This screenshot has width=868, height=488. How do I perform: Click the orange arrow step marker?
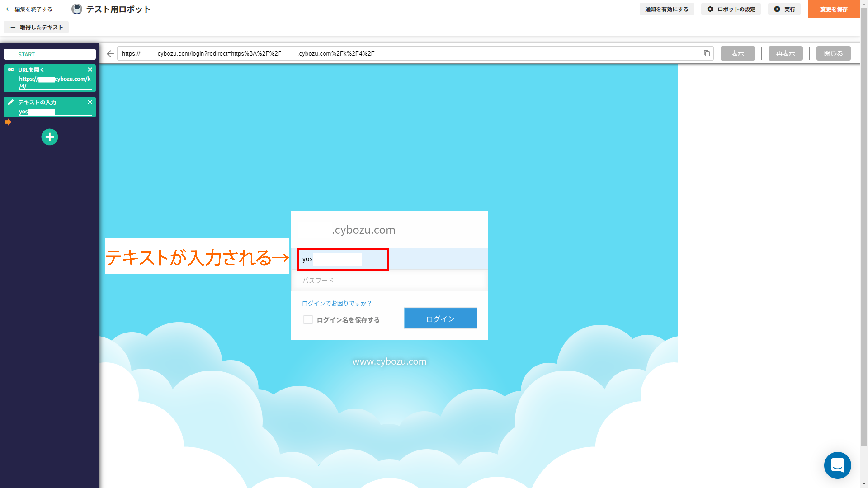coord(8,122)
